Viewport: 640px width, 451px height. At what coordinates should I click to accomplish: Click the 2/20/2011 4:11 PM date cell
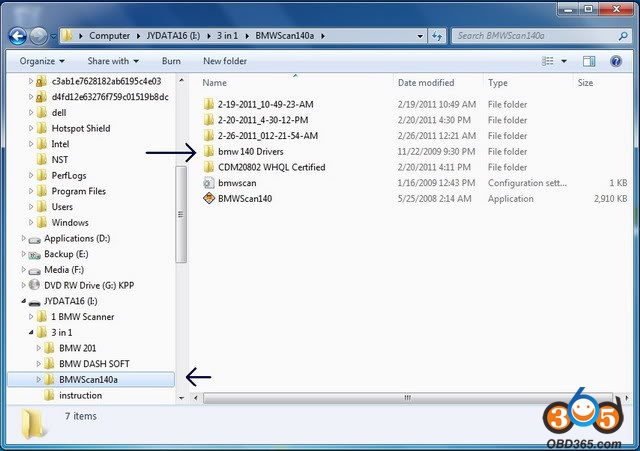coord(434,167)
